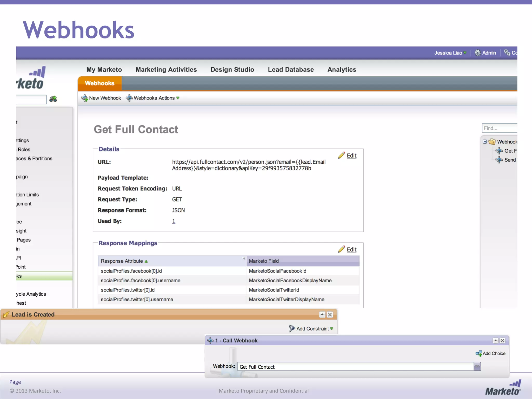Select Pages item in admin sidebar
532x399 pixels.
[24, 240]
